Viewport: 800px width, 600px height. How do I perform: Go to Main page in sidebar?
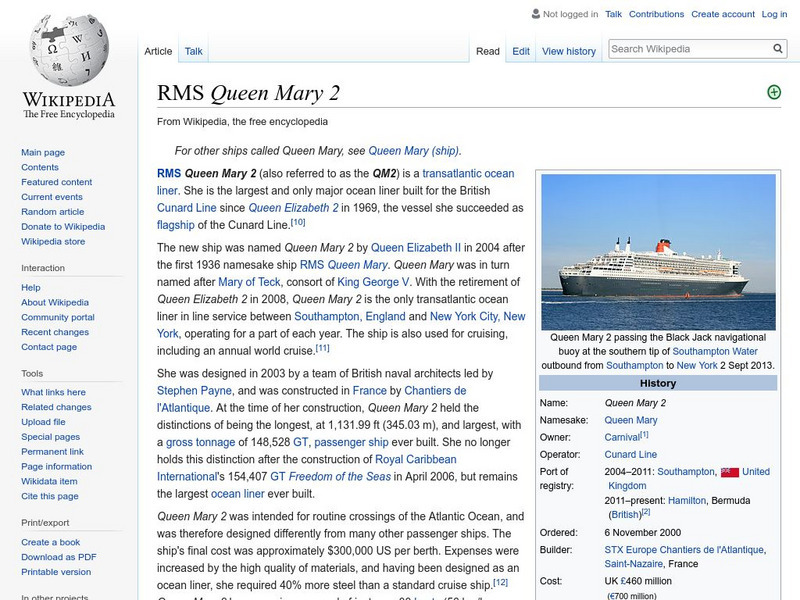click(43, 152)
